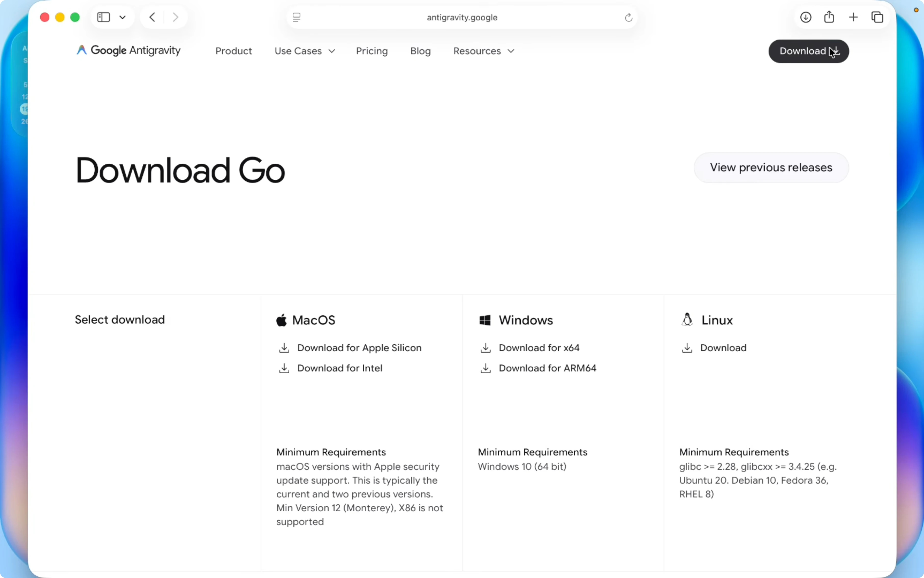The image size is (924, 578).
Task: Click the green full-screen window button
Action: [75, 17]
